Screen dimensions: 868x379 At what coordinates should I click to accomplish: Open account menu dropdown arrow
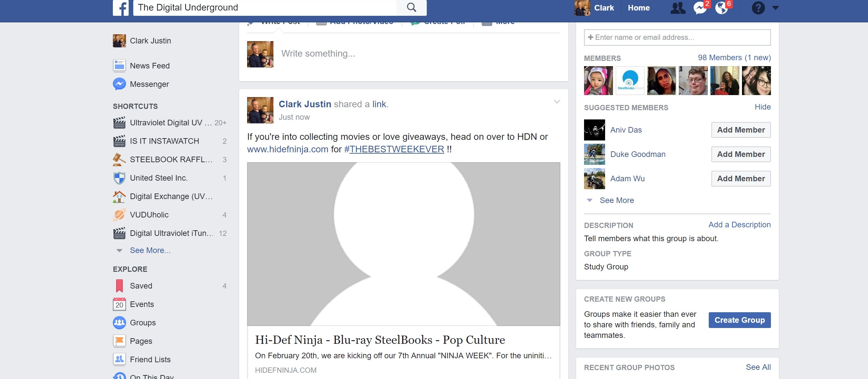775,8
